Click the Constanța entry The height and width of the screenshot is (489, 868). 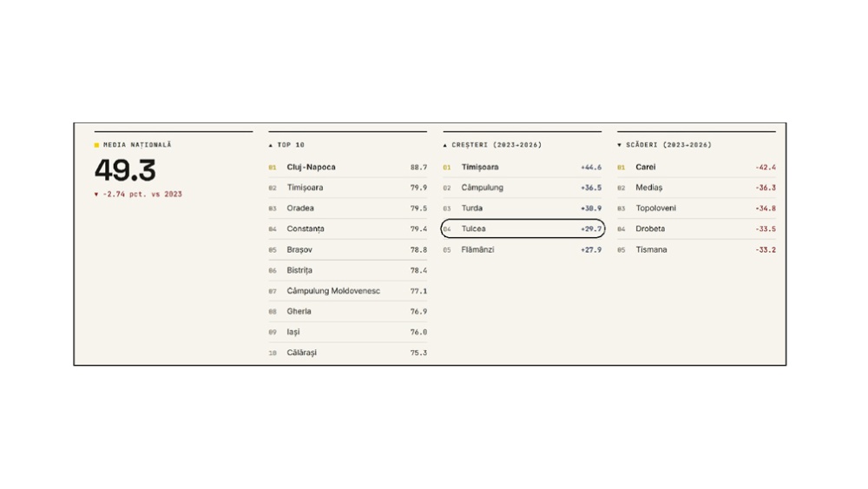tap(348, 228)
